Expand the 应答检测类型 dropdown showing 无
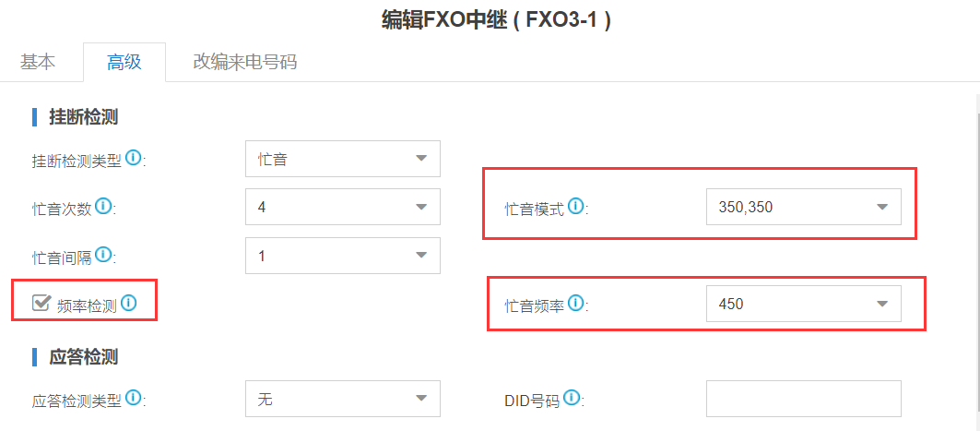 pyautogui.click(x=343, y=399)
